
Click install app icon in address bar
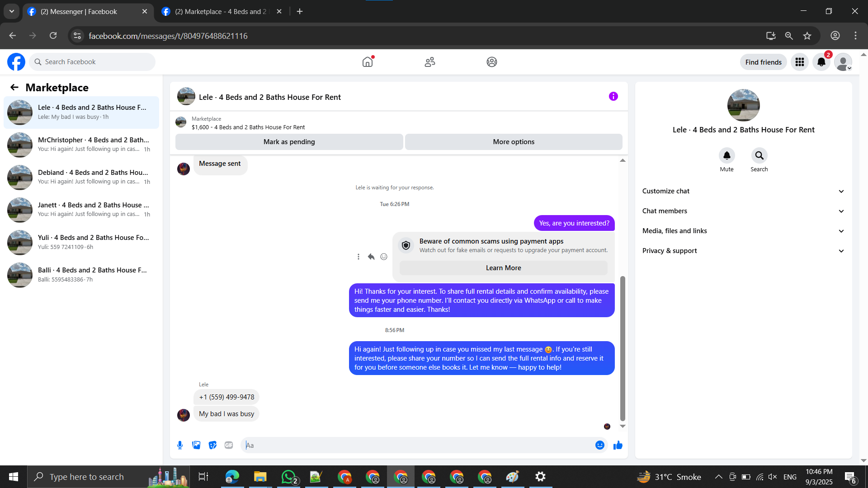pos(771,36)
